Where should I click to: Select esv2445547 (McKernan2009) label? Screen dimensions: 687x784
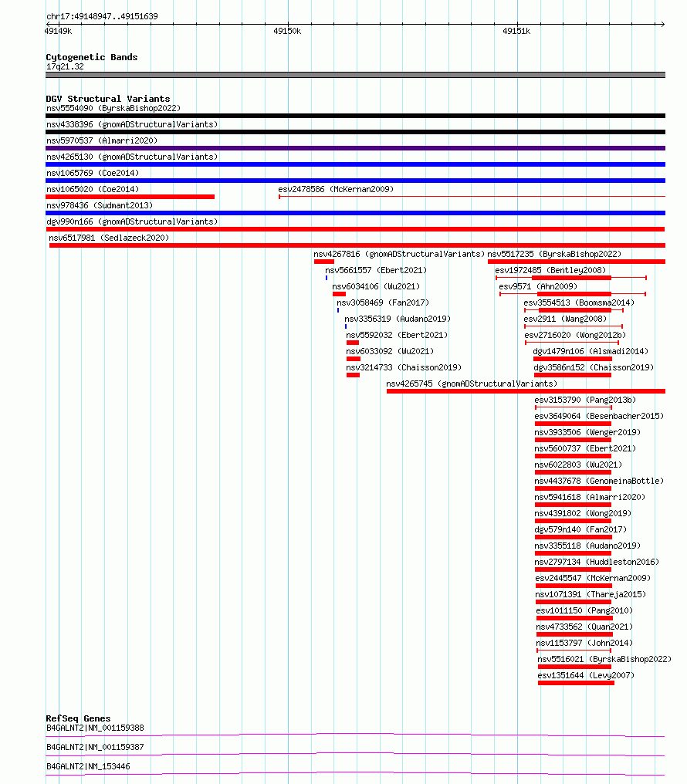[x=593, y=579]
